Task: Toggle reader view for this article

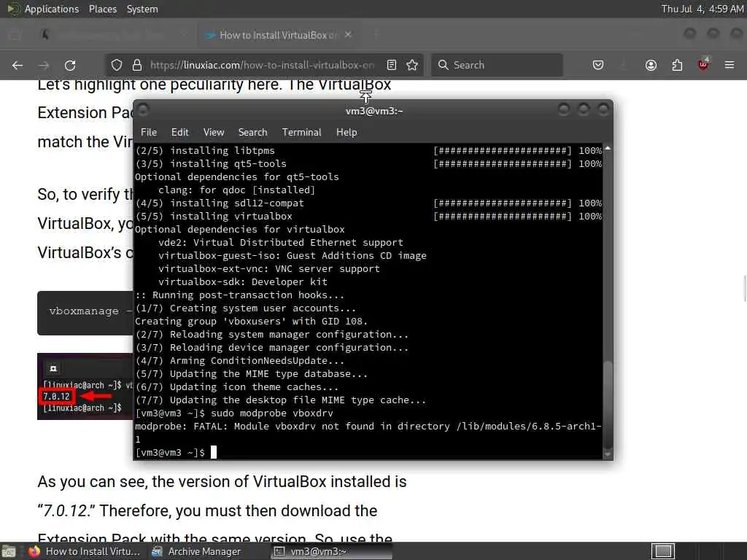Action: 392,65
